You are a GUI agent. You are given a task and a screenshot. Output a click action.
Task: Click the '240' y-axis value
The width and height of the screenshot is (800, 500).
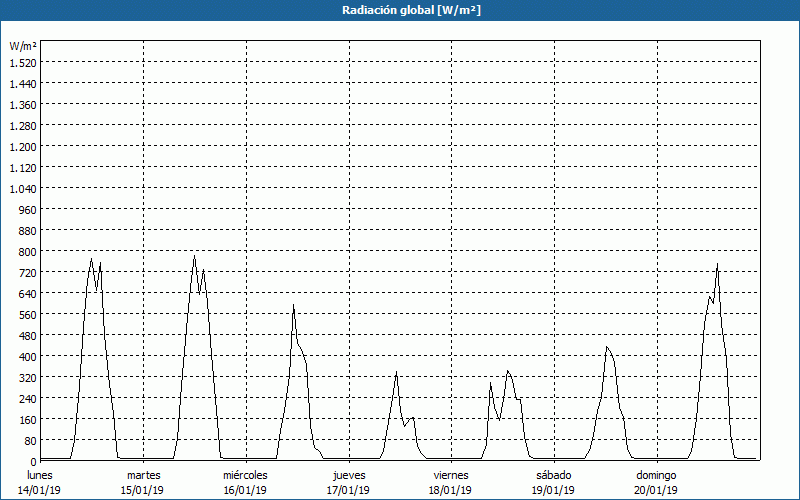(28, 398)
